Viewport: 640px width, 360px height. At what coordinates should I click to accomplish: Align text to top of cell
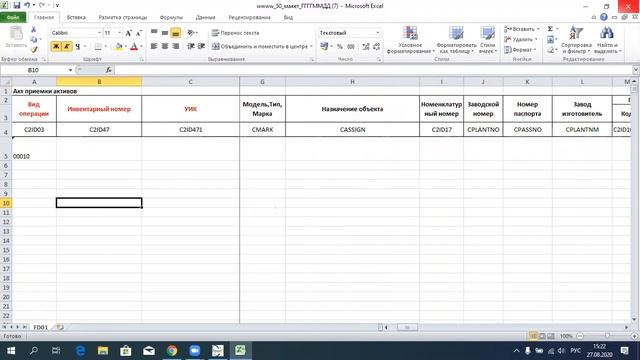[154, 33]
